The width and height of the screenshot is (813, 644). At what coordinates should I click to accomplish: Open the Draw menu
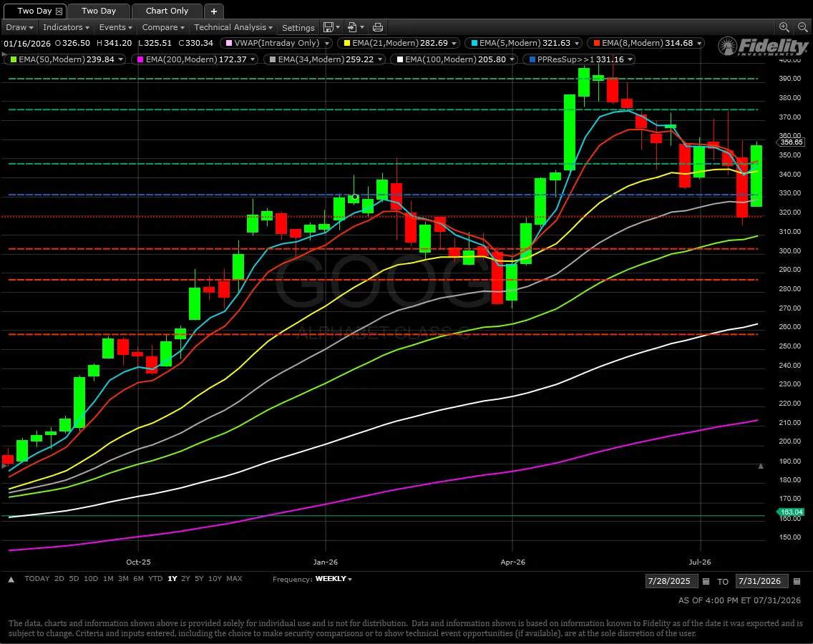pyautogui.click(x=19, y=27)
